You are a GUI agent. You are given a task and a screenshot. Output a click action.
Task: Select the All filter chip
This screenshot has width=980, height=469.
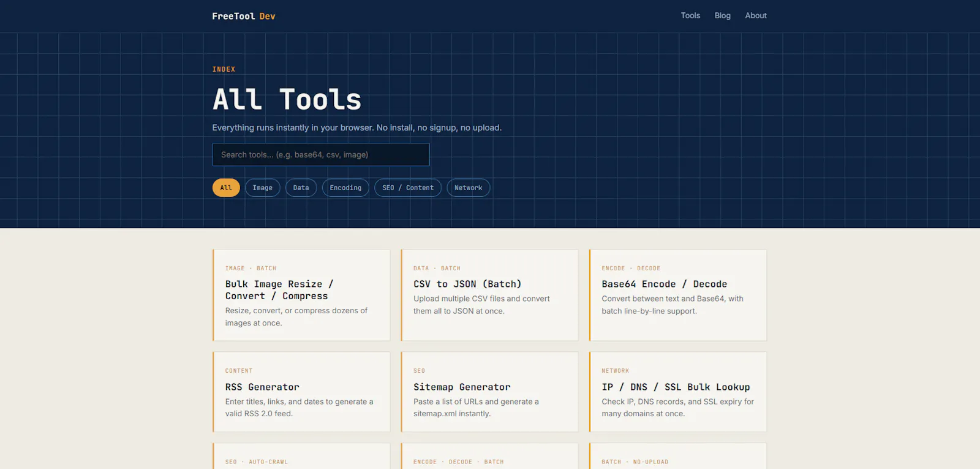click(226, 188)
